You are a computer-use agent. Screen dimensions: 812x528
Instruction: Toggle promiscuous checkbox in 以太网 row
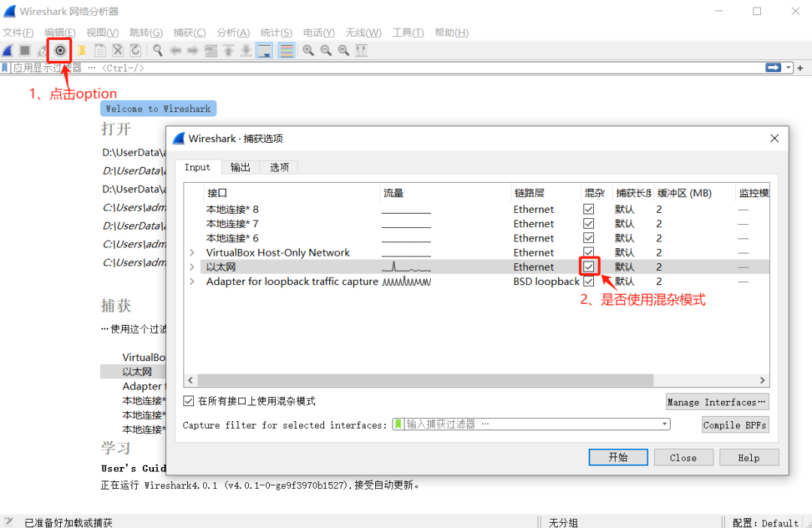[x=589, y=267]
